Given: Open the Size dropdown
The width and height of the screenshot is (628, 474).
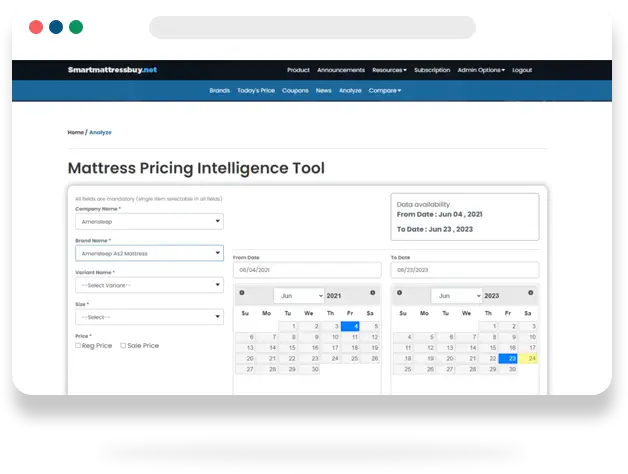Looking at the screenshot, I should [x=149, y=317].
